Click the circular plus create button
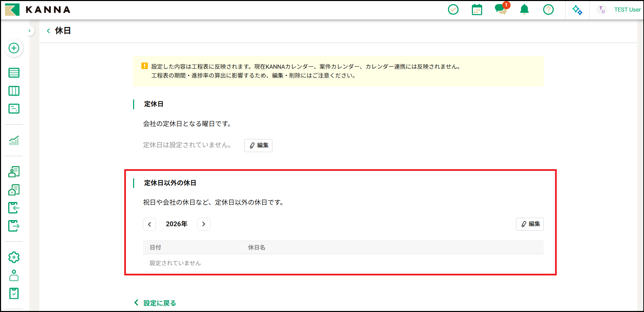The height and width of the screenshot is (312, 644). 14,48
